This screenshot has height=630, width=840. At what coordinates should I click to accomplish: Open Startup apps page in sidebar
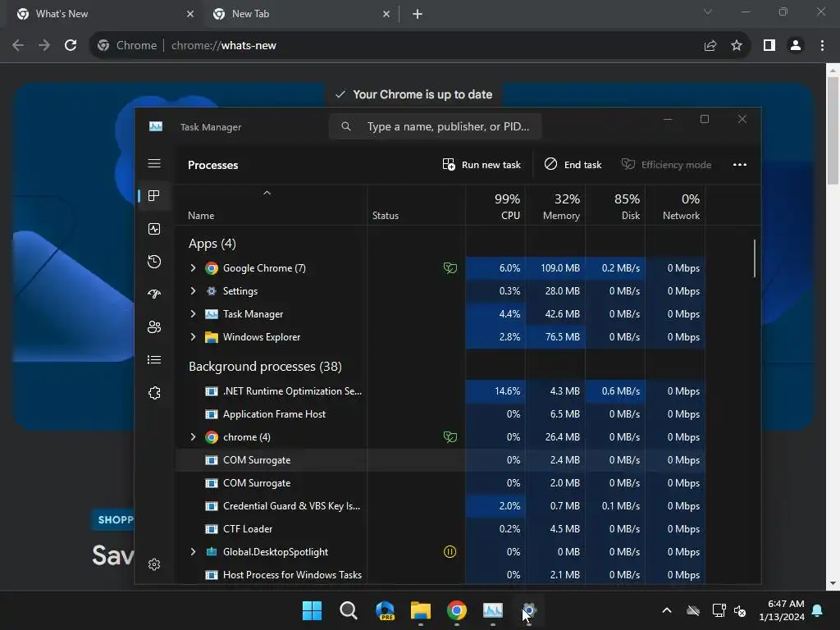154,294
